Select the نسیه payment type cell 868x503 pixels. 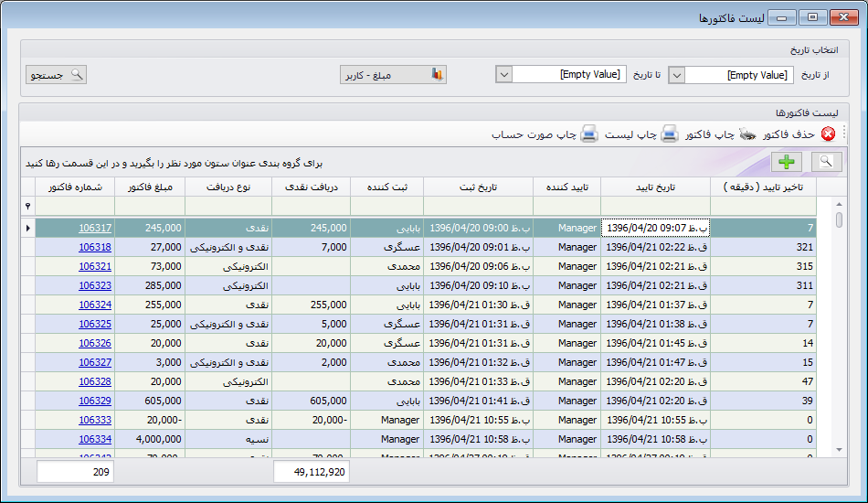tap(228, 439)
